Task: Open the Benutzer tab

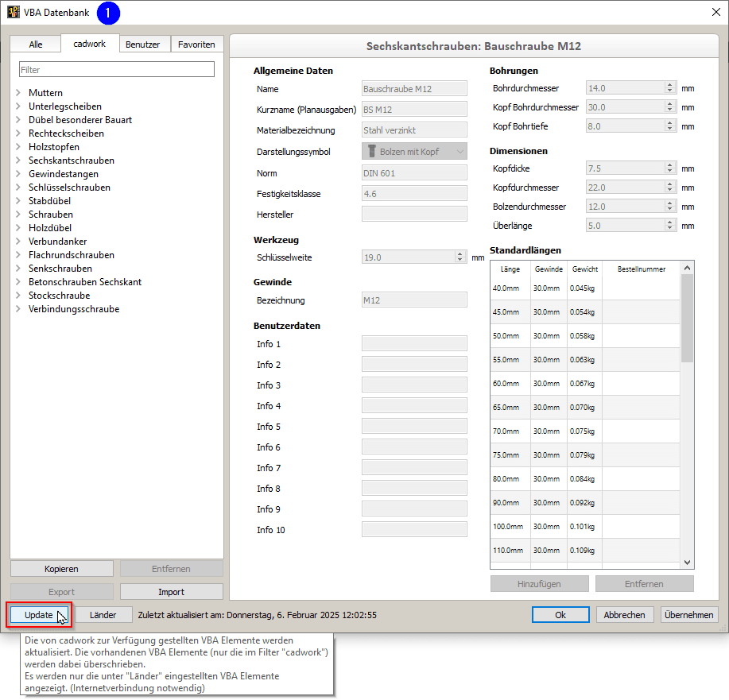Action: pyautogui.click(x=144, y=44)
